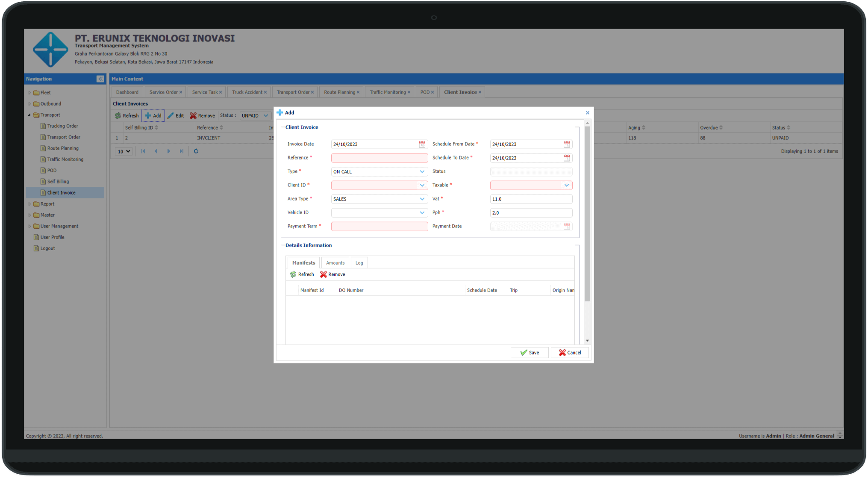868x478 pixels.
Task: Switch to the Service Task tab
Action: (205, 92)
